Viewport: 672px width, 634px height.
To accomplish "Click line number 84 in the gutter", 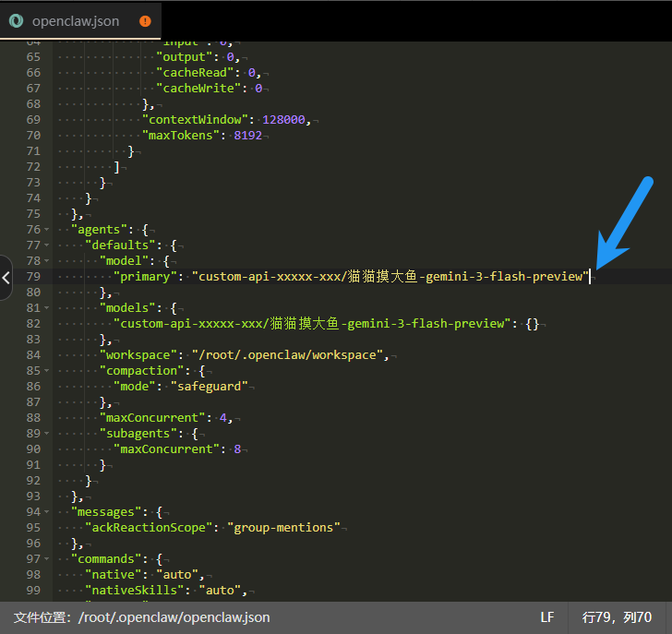I will pos(33,355).
